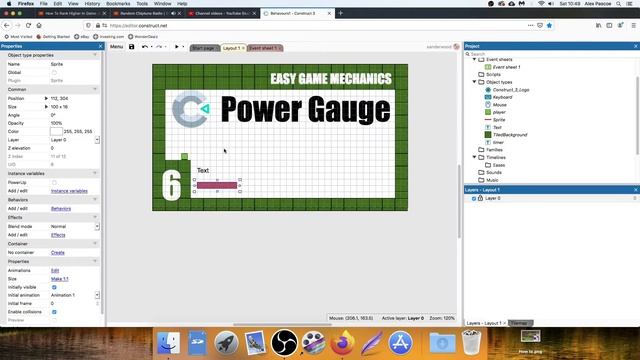
Task: Open the Instance variables link
Action: click(x=69, y=191)
